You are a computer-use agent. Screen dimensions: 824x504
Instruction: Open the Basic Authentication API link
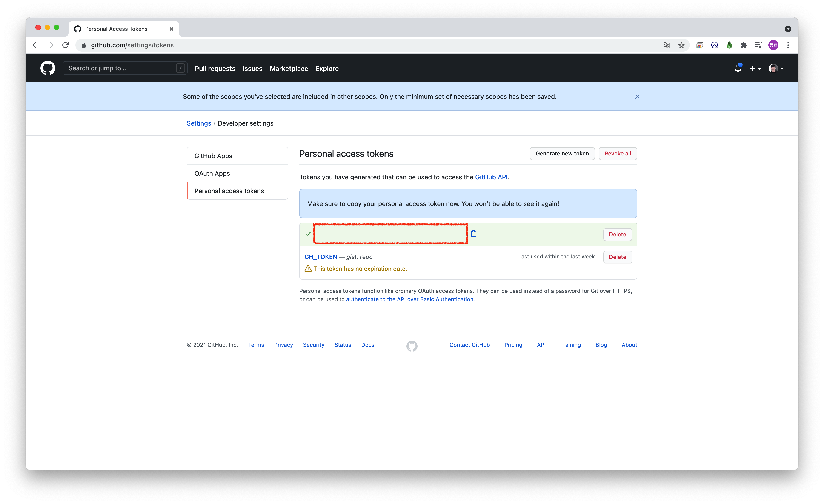410,299
